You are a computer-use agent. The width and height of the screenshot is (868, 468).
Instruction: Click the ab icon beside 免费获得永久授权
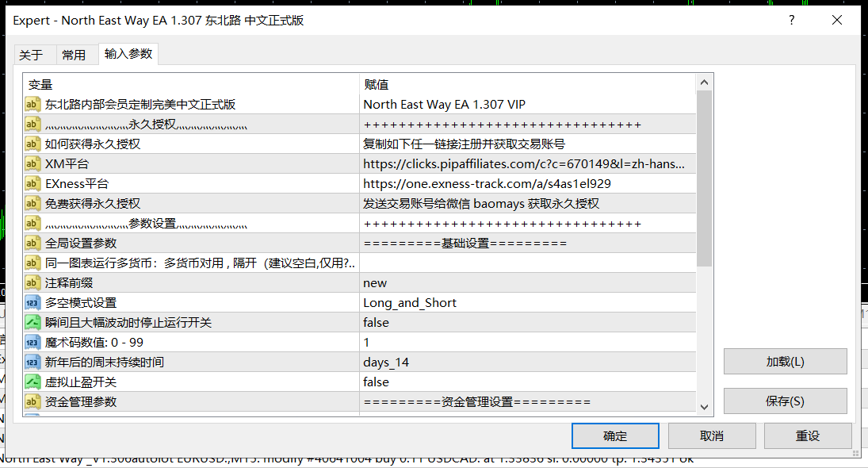pyautogui.click(x=33, y=203)
